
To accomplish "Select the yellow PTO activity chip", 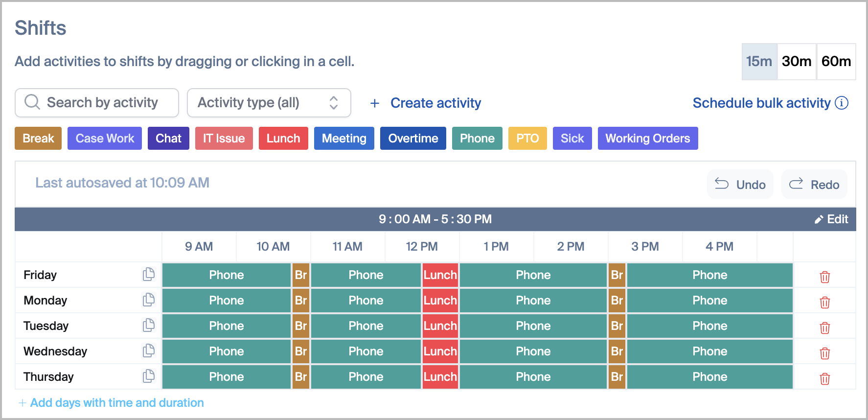I will 527,139.
